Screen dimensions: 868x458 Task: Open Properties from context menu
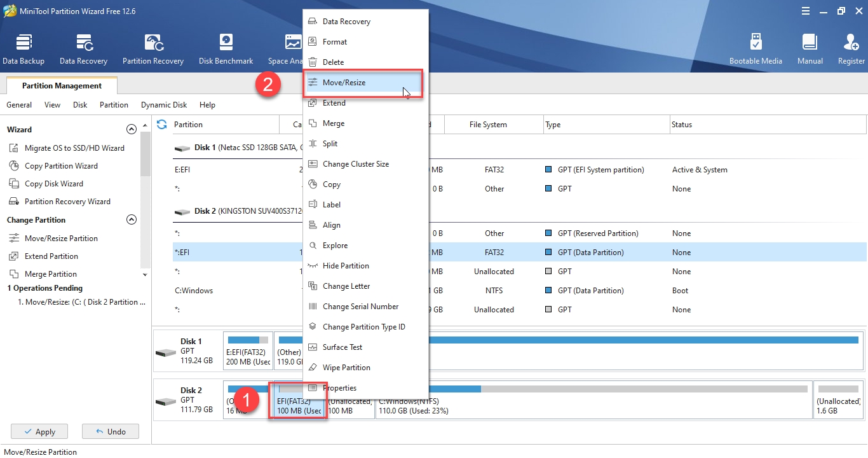pyautogui.click(x=365, y=388)
